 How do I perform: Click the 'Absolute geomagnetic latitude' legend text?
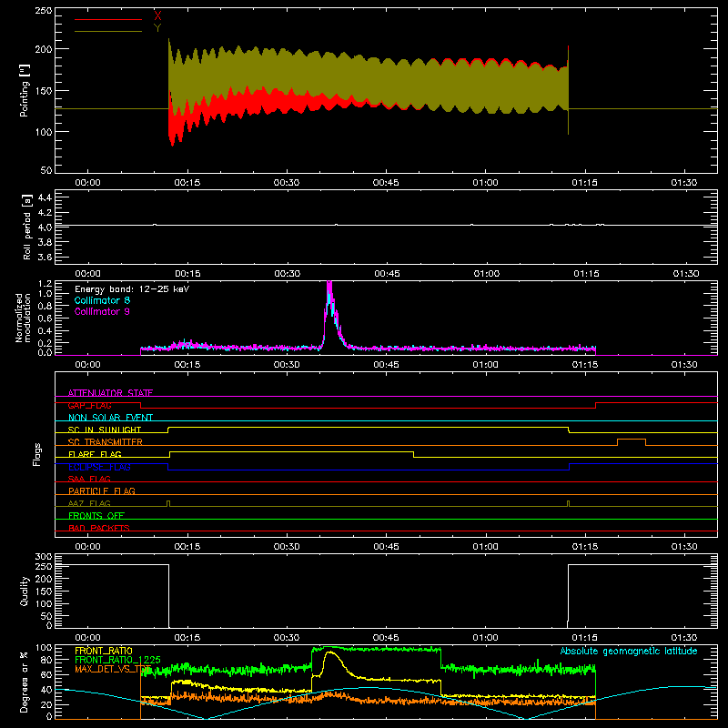629,651
